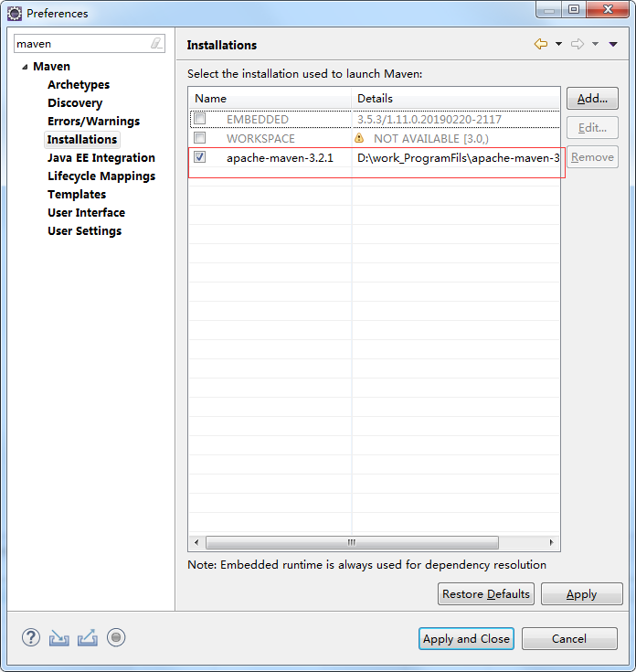Viewport: 636px width, 672px height.
Task: Close the Preferences window
Action: [608, 9]
